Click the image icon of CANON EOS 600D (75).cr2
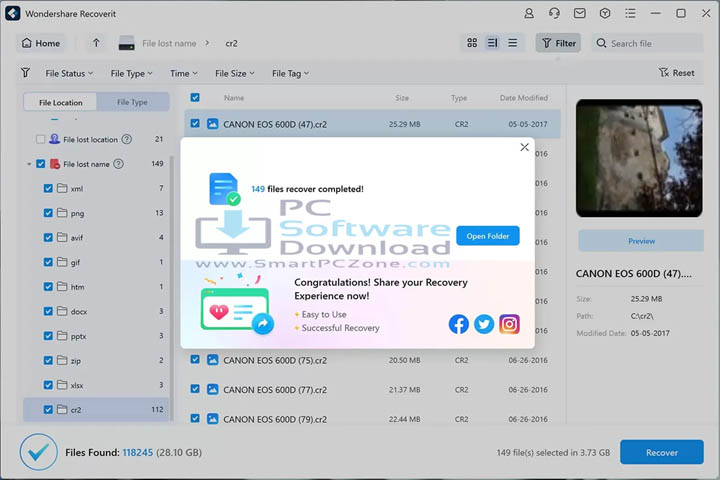720x480 pixels. [213, 360]
